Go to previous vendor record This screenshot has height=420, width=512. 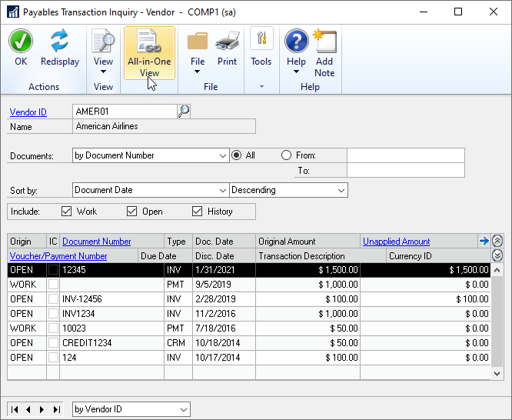[28, 409]
